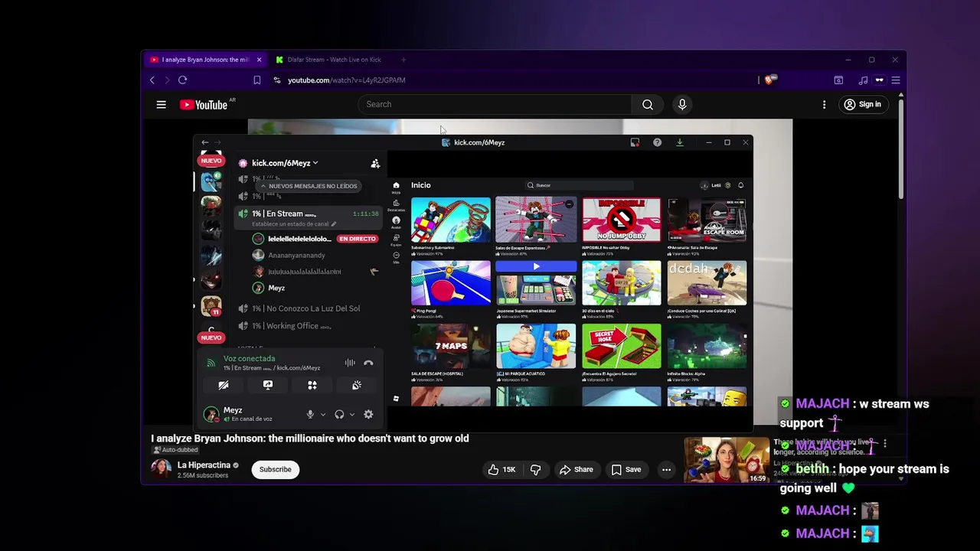Expand the kick.com/6Meyz server dropdown in Discord
Screen dimensions: 980x551
point(285,163)
